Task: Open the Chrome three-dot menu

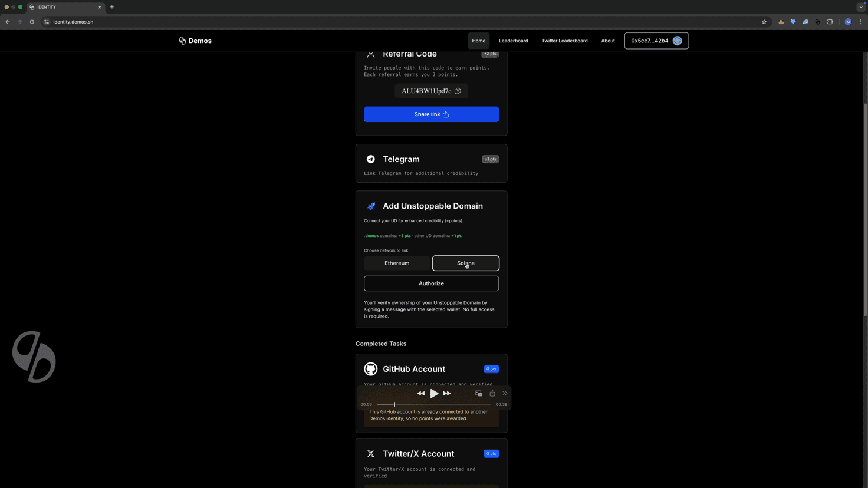Action: [x=861, y=22]
